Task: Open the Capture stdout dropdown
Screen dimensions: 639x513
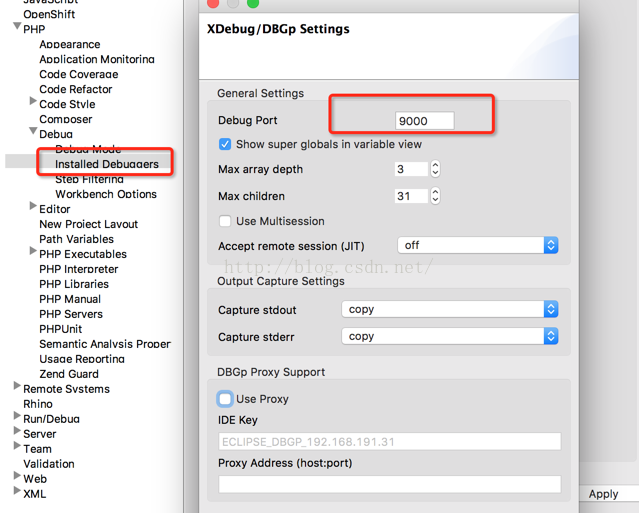Action: 450,309
